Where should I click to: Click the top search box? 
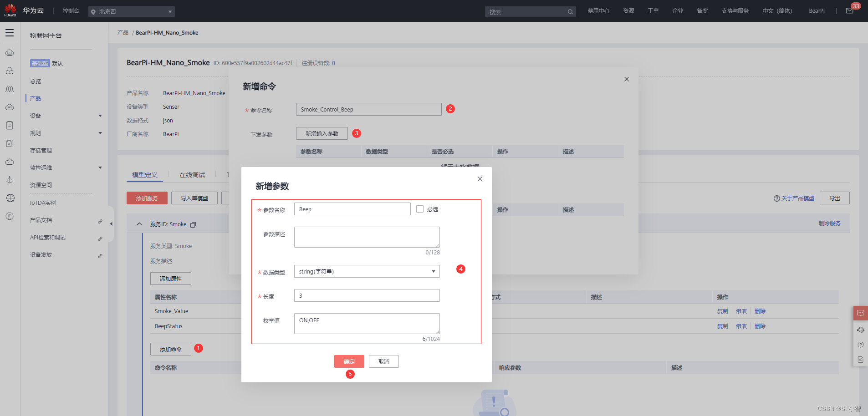(x=531, y=12)
